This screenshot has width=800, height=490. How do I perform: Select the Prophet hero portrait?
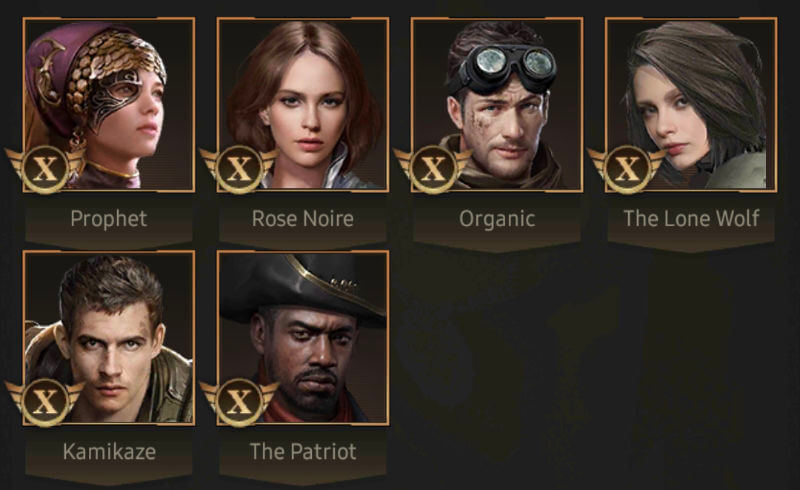click(109, 105)
